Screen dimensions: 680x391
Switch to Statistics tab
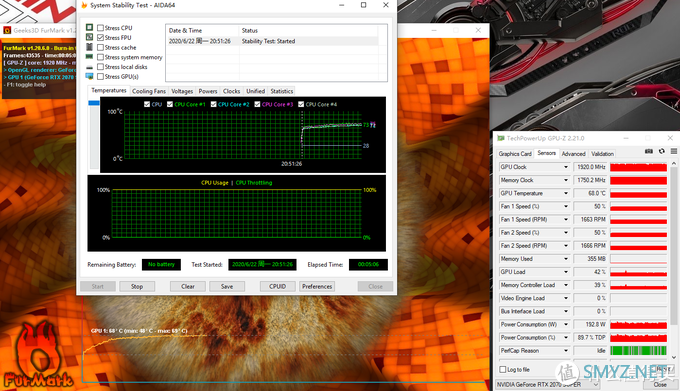pyautogui.click(x=281, y=91)
